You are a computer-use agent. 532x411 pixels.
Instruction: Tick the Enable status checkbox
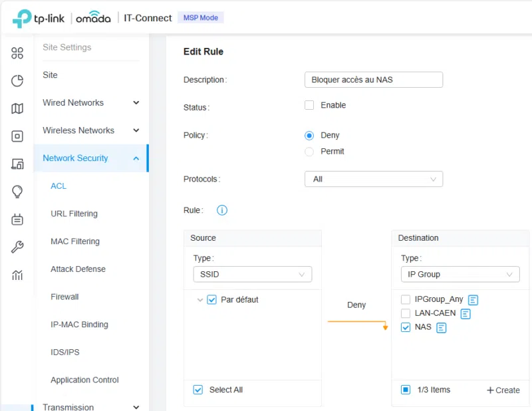(x=309, y=105)
